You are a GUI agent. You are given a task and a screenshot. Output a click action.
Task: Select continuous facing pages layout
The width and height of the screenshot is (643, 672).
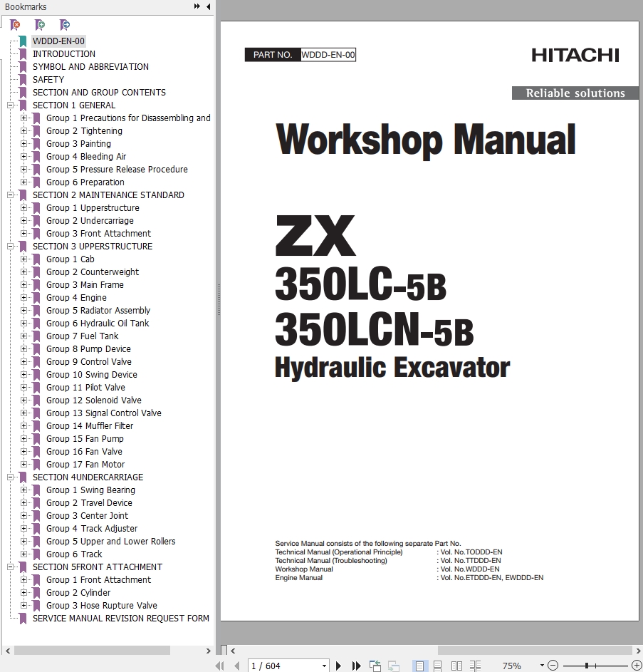pos(475,666)
